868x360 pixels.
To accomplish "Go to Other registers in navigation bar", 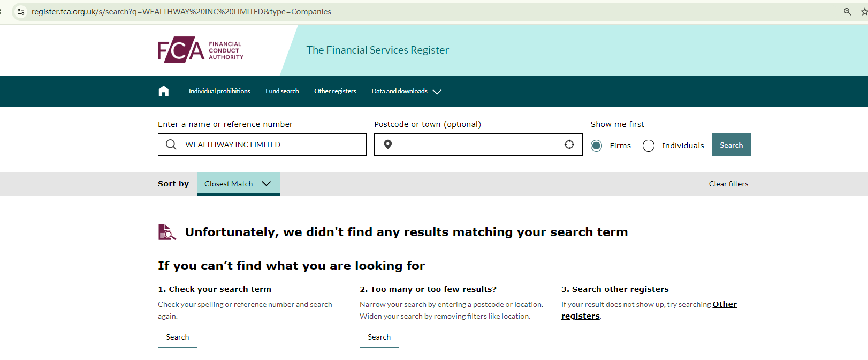I will 335,91.
